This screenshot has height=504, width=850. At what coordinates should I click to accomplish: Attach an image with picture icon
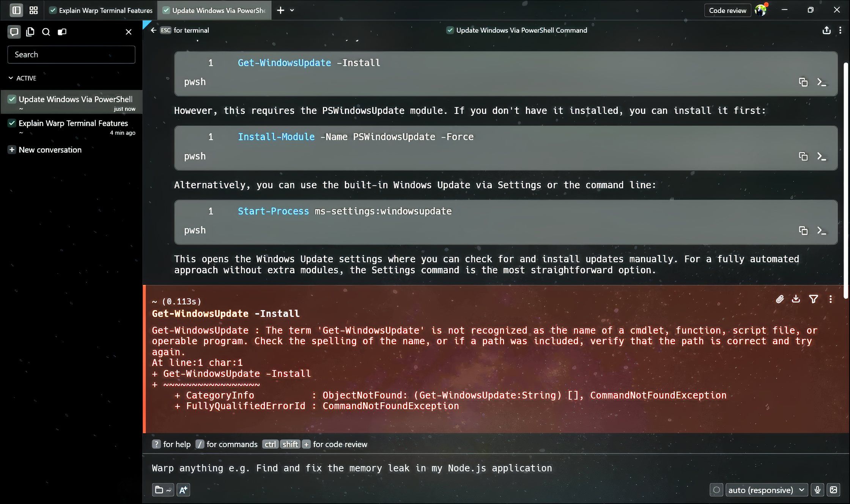833,490
